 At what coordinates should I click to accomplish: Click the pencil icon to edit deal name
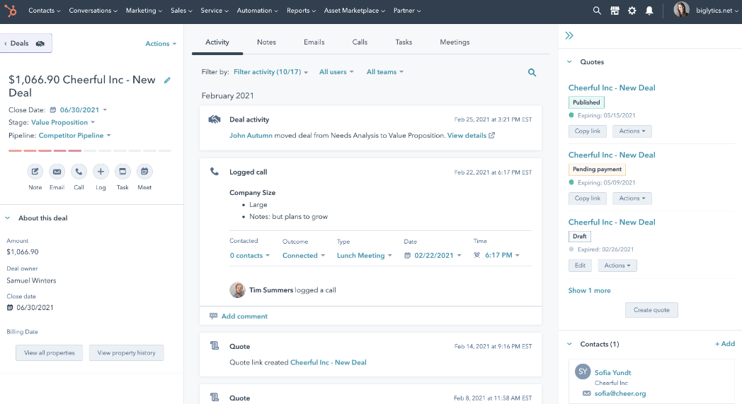tap(167, 80)
